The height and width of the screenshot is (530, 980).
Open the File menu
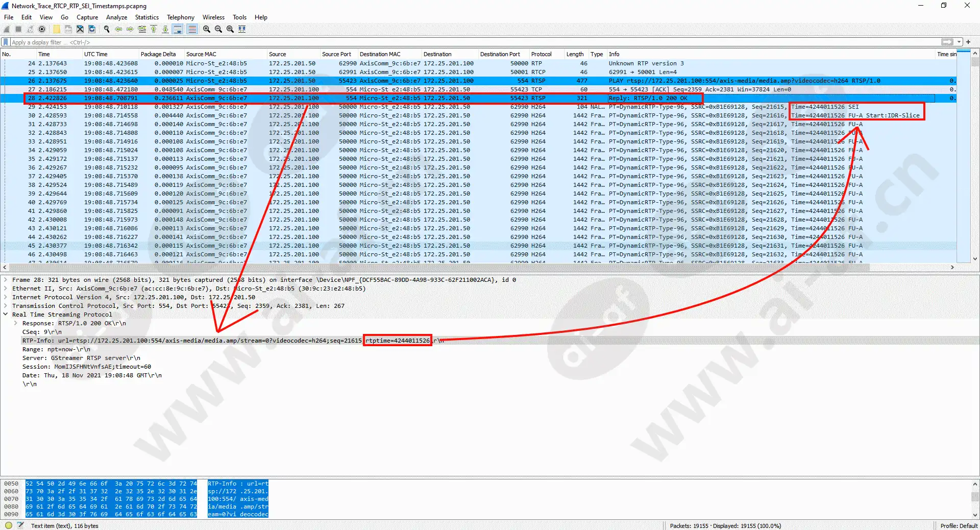point(9,17)
